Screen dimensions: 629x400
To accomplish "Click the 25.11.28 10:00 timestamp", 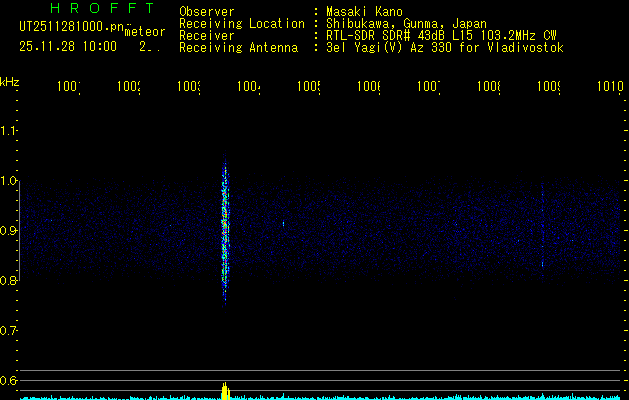I will [x=67, y=46].
